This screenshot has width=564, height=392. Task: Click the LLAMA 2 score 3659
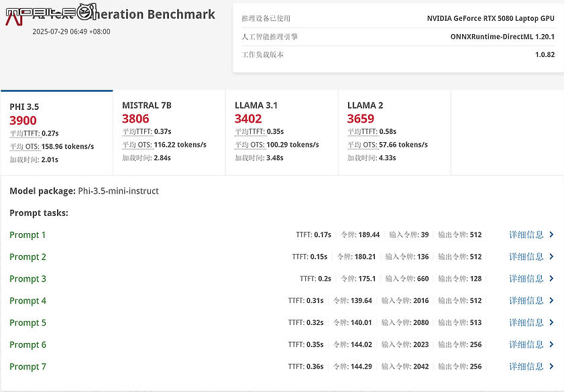pyautogui.click(x=361, y=119)
